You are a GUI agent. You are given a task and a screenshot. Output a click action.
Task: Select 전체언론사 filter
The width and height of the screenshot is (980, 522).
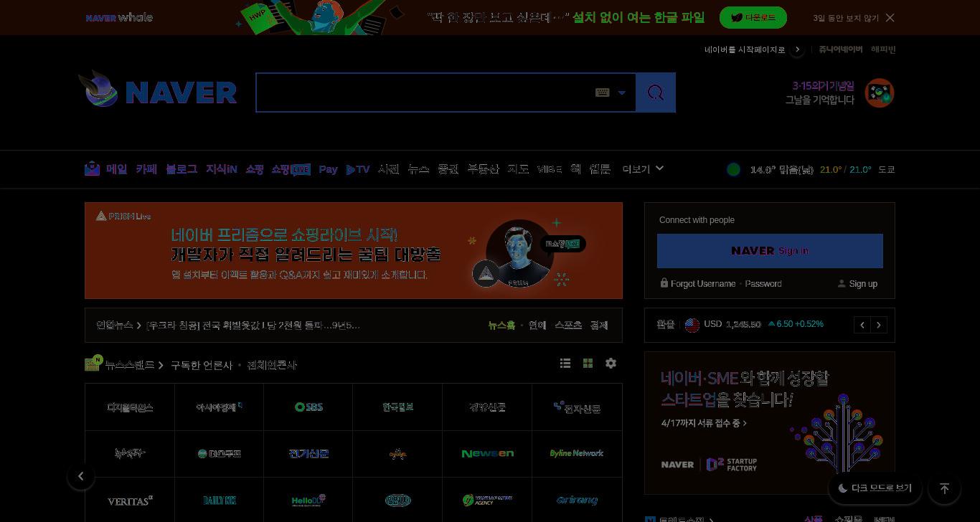pos(272,365)
